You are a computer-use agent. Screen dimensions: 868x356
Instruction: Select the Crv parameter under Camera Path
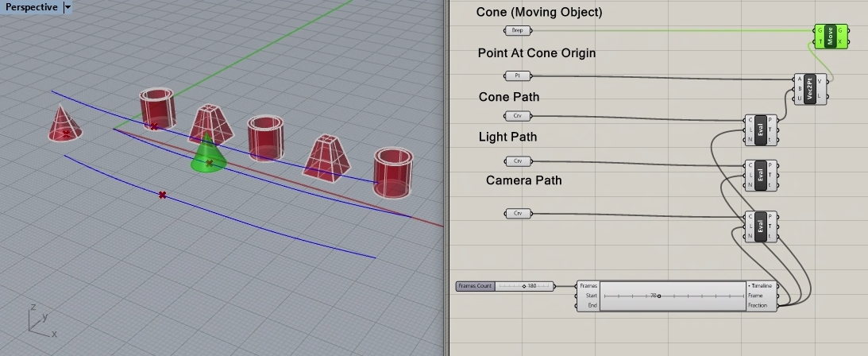click(518, 213)
